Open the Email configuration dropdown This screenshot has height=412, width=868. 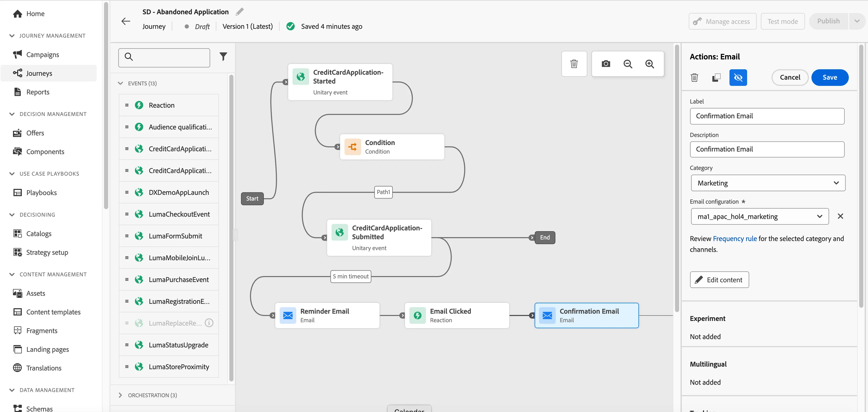(x=760, y=216)
